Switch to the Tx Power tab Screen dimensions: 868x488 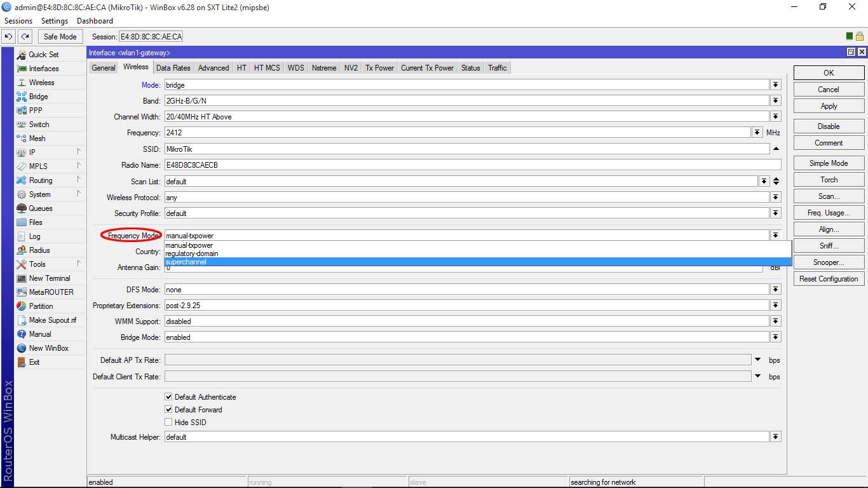point(379,68)
